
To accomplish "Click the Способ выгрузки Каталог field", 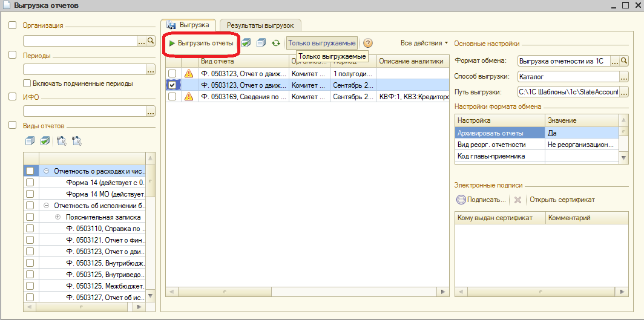I will pos(568,77).
